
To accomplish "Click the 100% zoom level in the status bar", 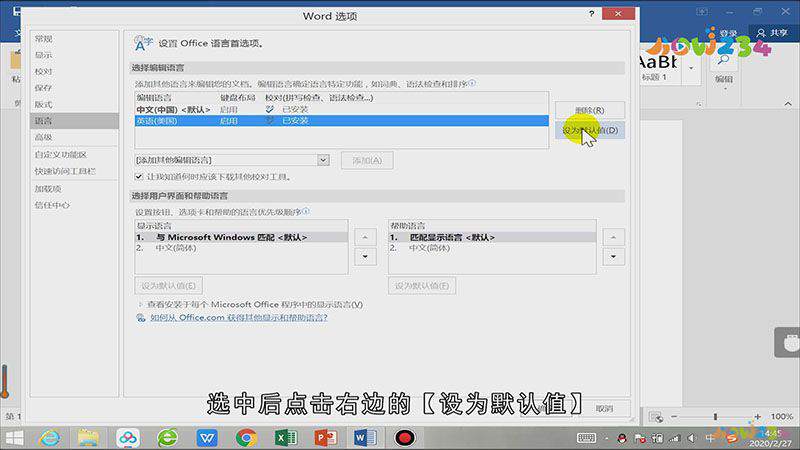I will tap(781, 416).
